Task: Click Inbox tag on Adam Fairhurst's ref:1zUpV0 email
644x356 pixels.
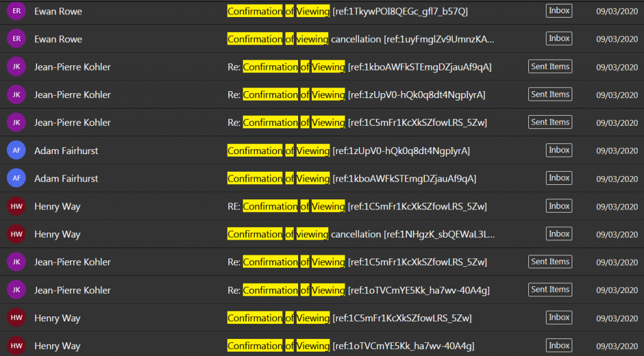Action: 558,150
